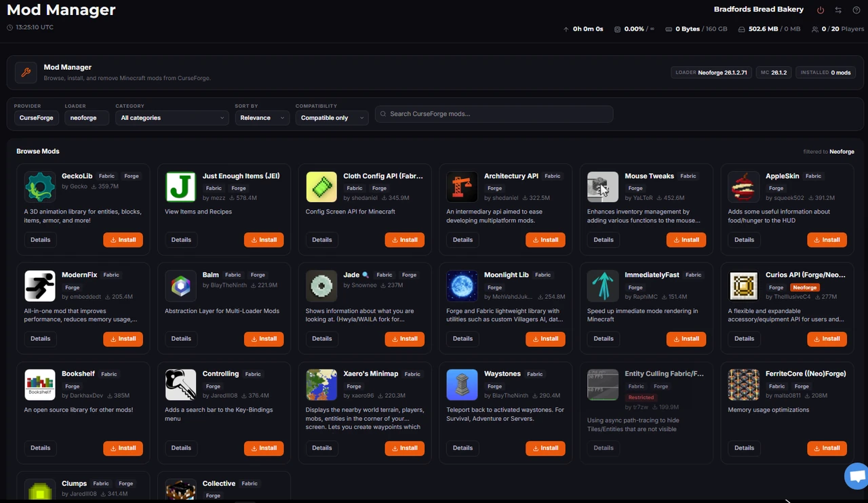
Task: Open the Compatible only compatibility dropdown
Action: [x=332, y=118]
